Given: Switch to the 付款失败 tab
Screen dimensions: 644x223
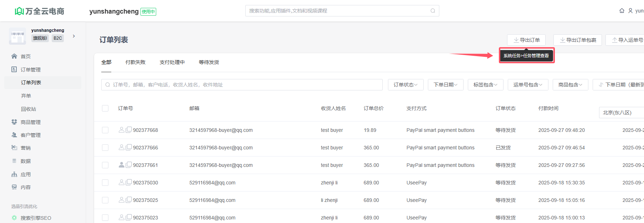Looking at the screenshot, I should click(136, 62).
